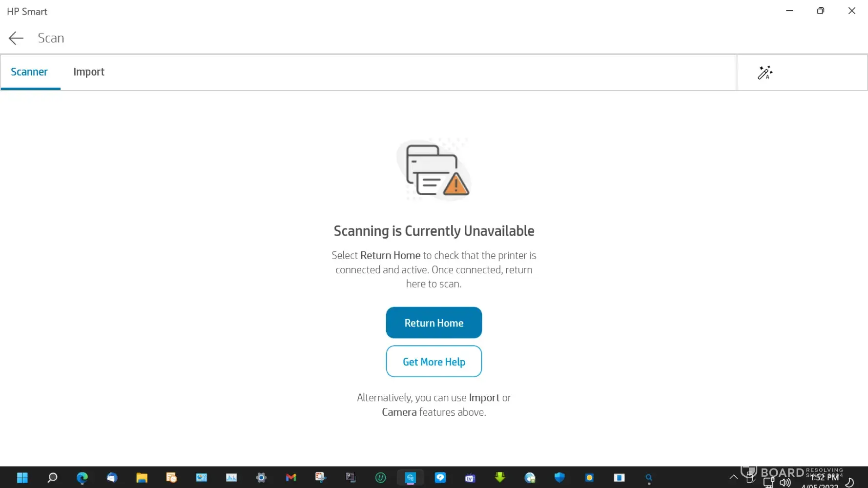Open the Windows Start menu
Image resolution: width=868 pixels, height=488 pixels.
click(x=22, y=478)
